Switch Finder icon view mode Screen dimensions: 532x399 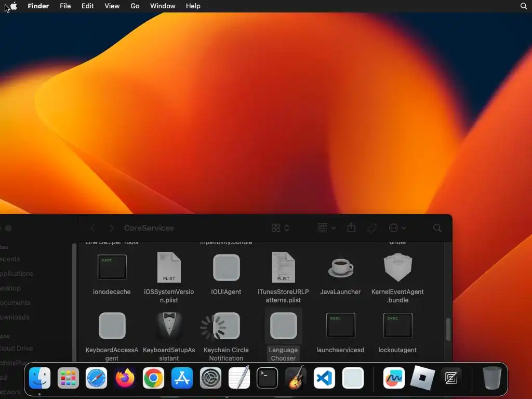point(280,228)
